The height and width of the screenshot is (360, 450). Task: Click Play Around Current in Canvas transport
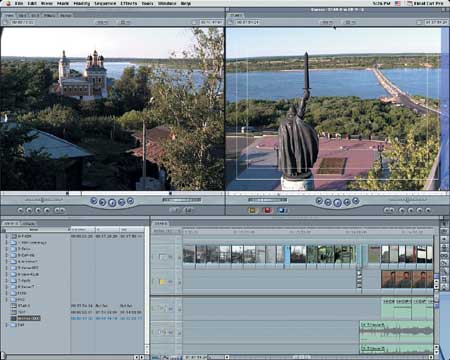[x=347, y=202]
